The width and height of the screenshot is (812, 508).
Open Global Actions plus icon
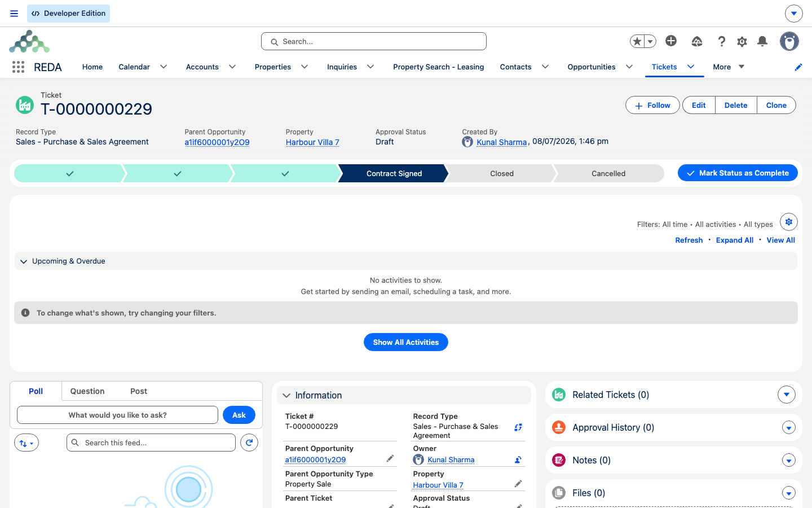click(x=671, y=41)
